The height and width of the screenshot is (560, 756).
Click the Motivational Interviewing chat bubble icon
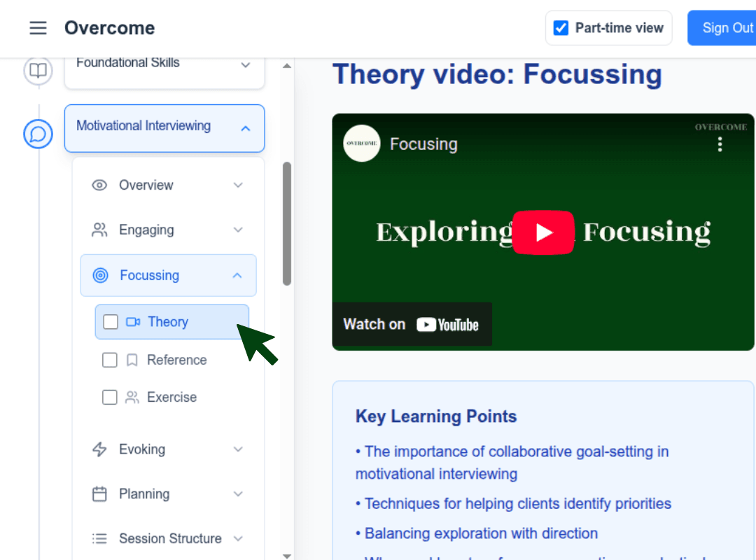click(x=38, y=134)
